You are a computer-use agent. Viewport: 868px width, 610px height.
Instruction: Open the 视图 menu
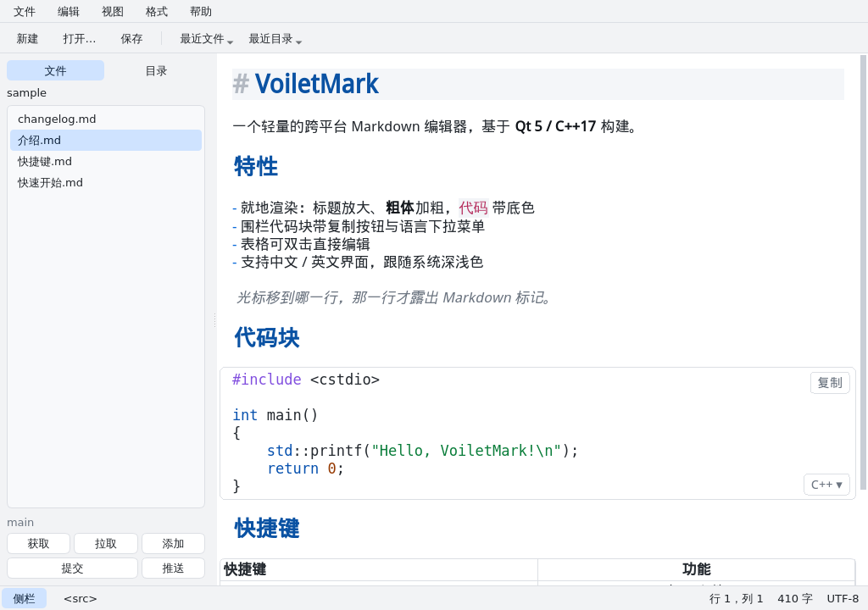click(113, 12)
